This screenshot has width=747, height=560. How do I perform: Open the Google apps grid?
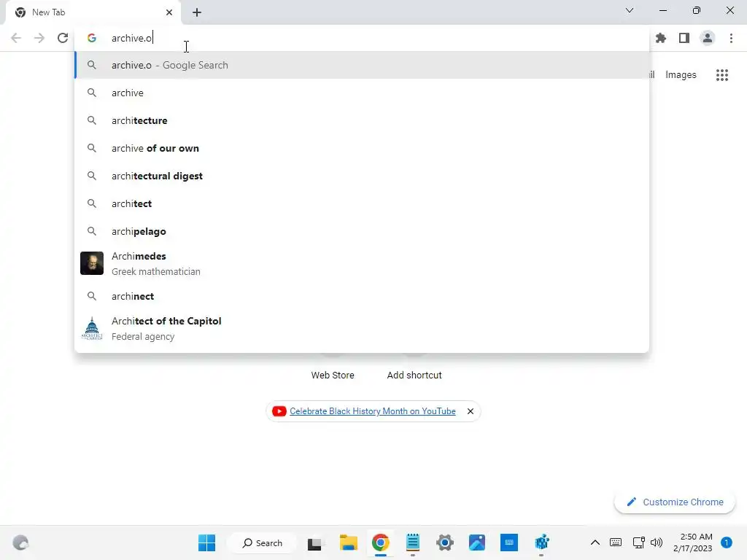(721, 75)
